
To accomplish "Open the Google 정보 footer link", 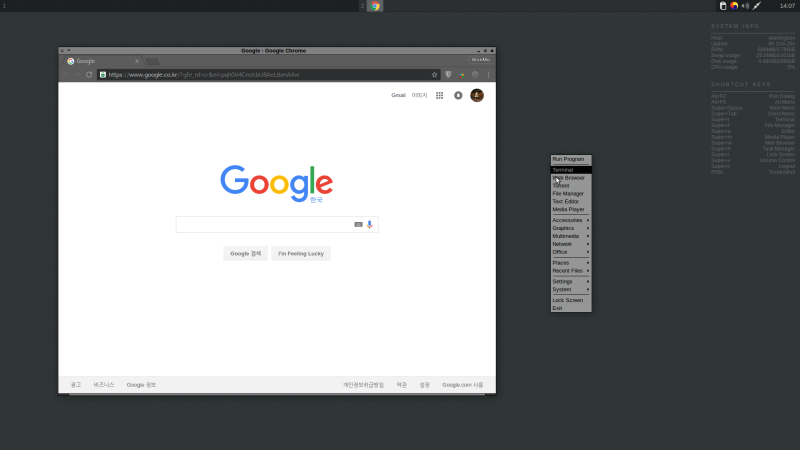I will (141, 385).
